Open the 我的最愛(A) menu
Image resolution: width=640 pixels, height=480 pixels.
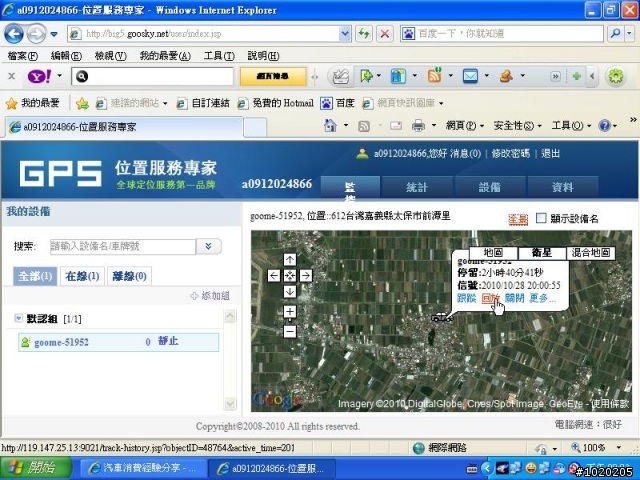click(165, 56)
